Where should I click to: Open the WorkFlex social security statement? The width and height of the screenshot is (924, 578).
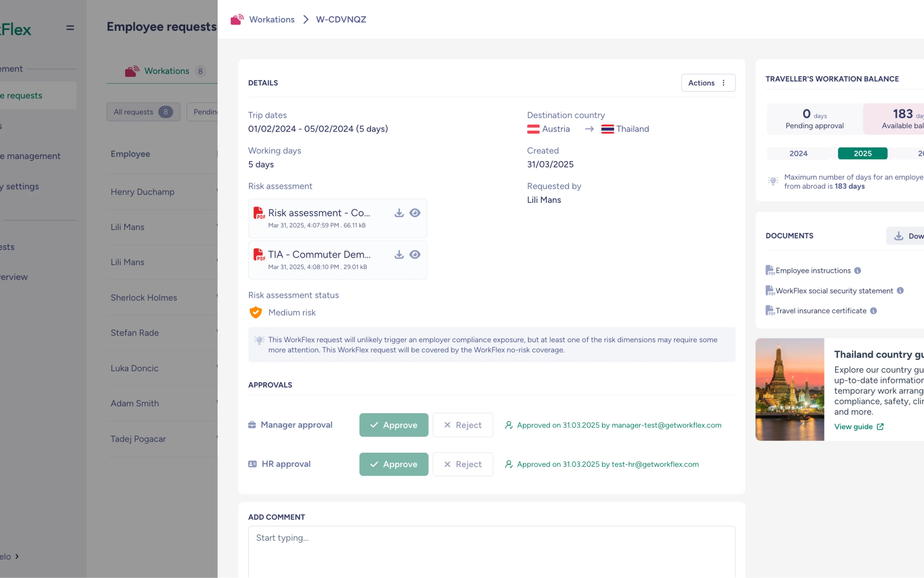pos(834,291)
